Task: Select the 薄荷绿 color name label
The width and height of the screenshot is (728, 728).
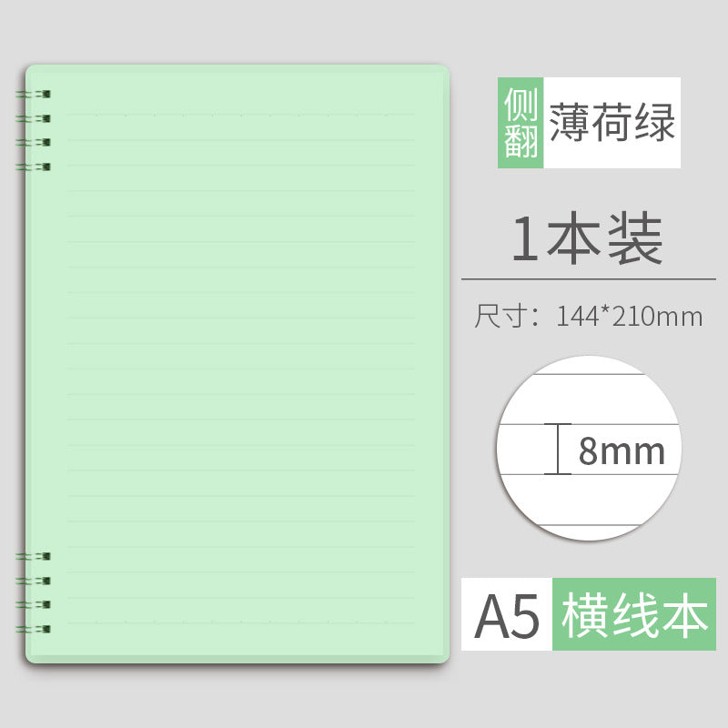Action: pos(612,123)
